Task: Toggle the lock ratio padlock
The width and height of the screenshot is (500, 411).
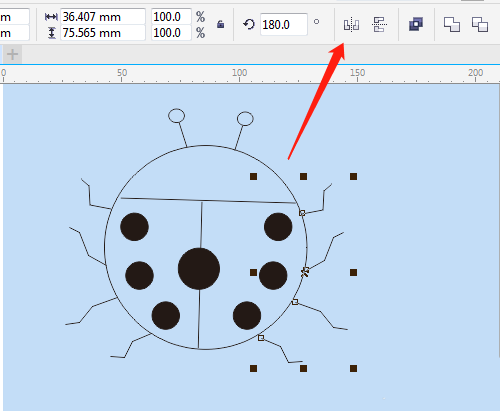Action: click(x=220, y=24)
